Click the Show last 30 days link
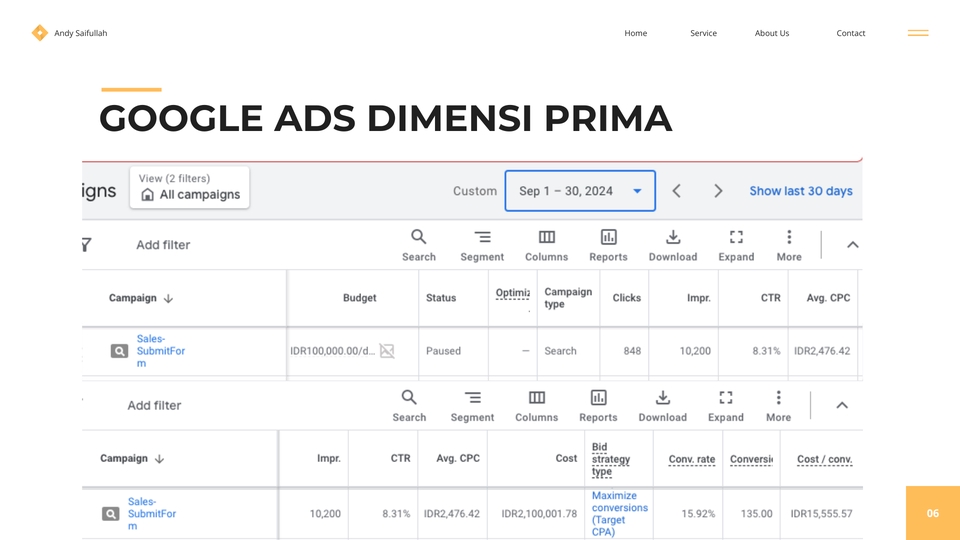Viewport: 960px width, 540px height. (801, 191)
